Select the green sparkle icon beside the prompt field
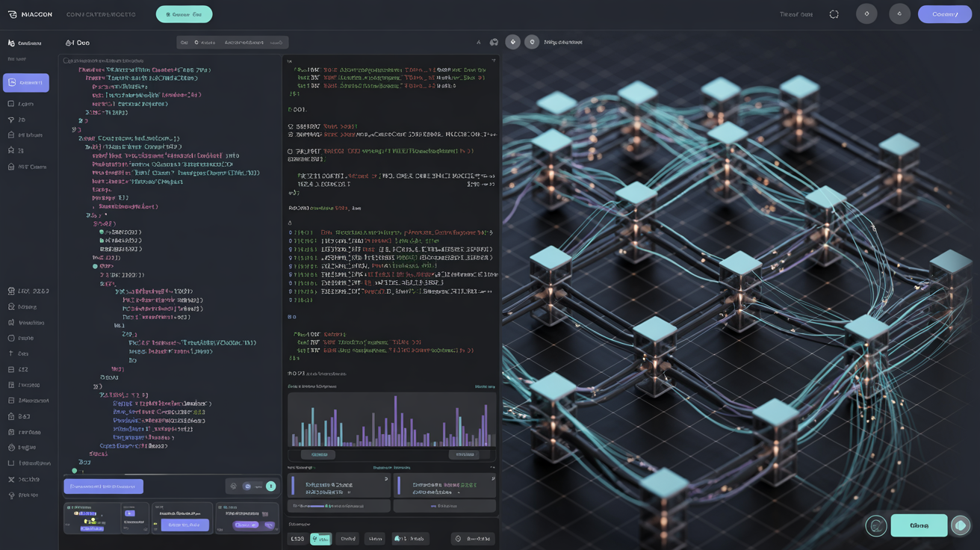 (x=270, y=486)
